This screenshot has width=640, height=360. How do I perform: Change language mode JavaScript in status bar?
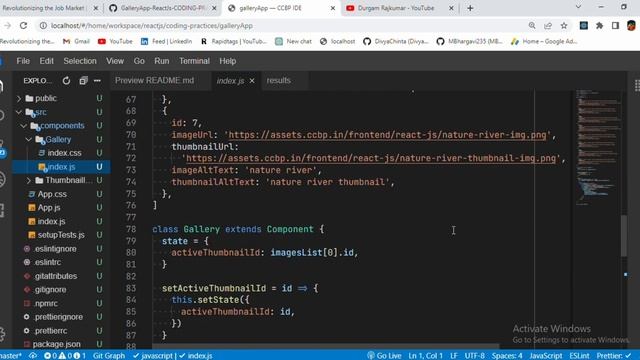546,356
